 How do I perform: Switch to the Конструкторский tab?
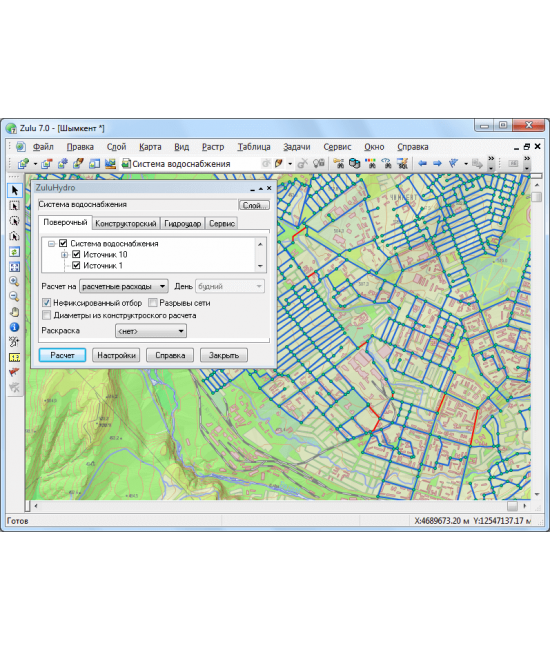125,223
